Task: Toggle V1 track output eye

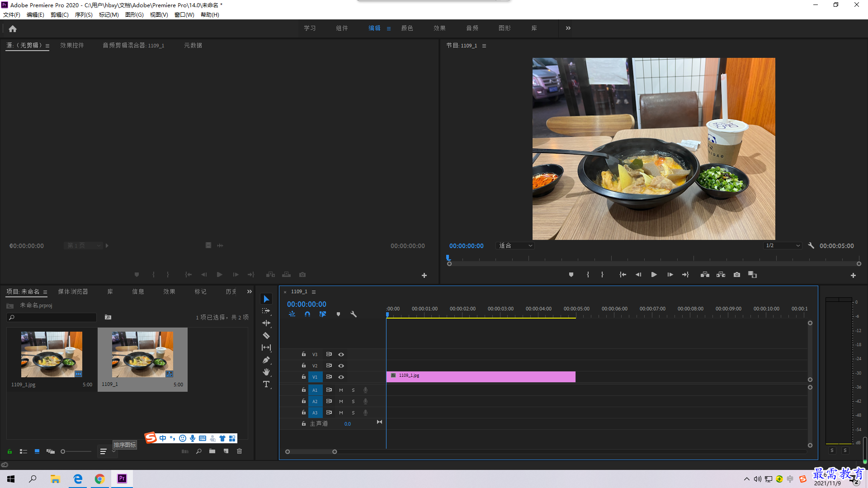Action: click(x=341, y=377)
